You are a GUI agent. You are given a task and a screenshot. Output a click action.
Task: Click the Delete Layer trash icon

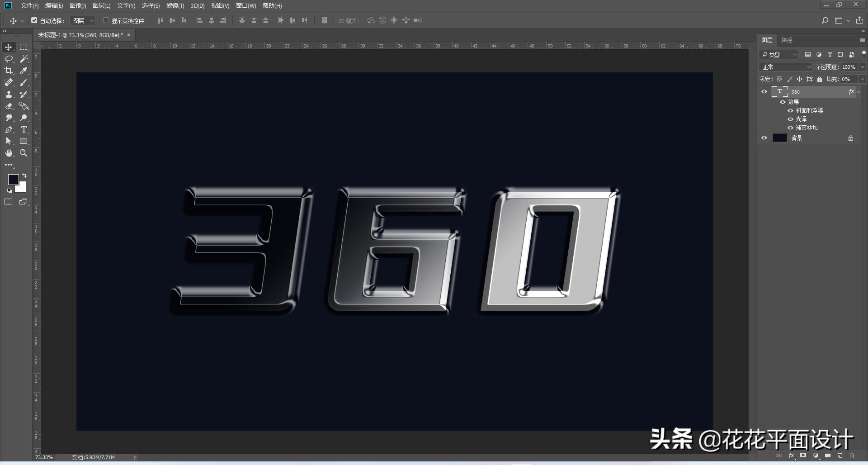coord(852,456)
